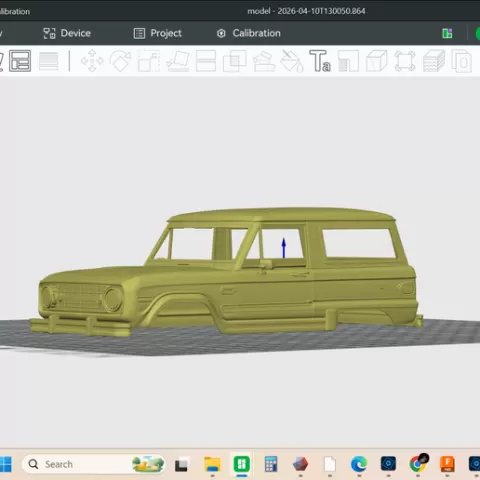This screenshot has width=480, height=480.
Task: Open the Text shape tool
Action: 320,61
